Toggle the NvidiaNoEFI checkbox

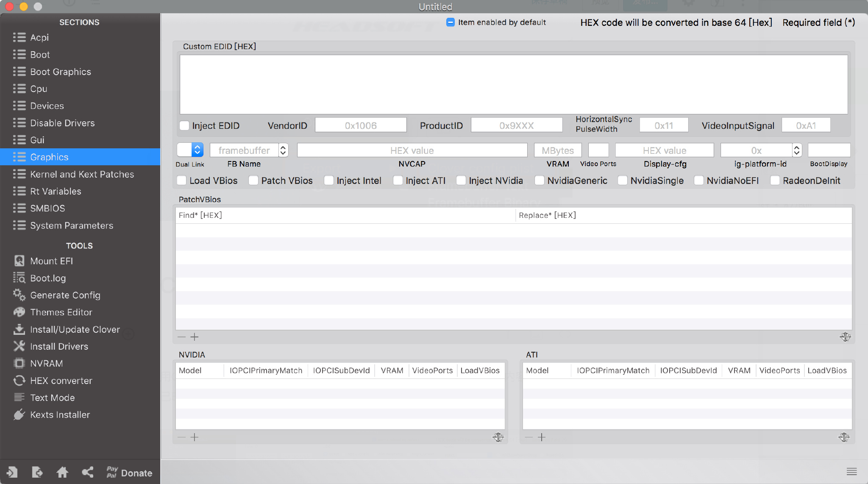coord(699,181)
